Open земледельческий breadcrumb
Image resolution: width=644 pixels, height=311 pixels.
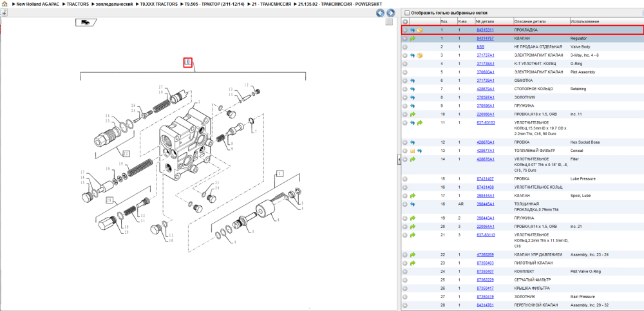[x=114, y=4]
